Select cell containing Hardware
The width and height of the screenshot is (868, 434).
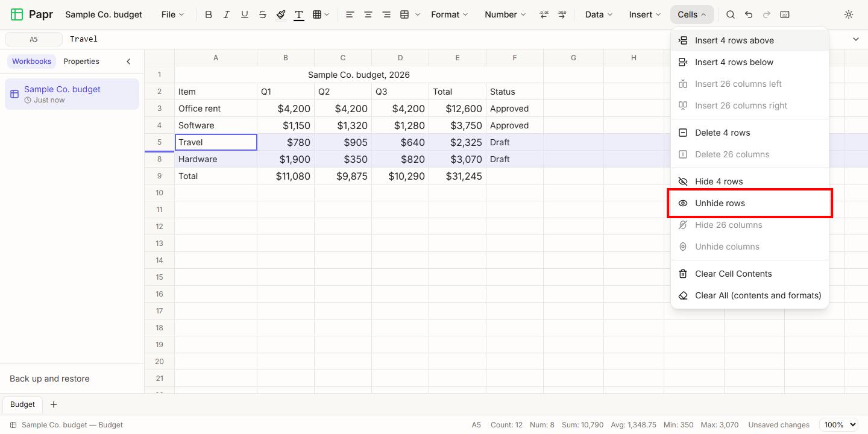pyautogui.click(x=216, y=159)
